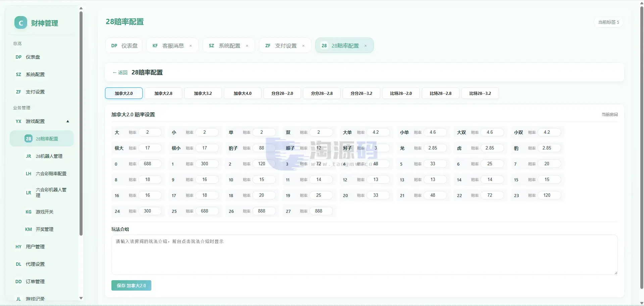Edit the 大 odds field

tap(150, 132)
